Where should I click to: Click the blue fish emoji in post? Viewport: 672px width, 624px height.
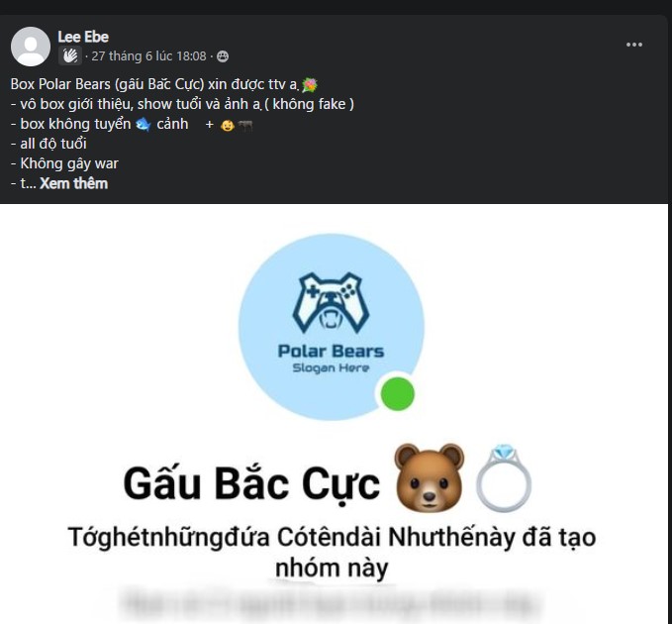pos(144,125)
